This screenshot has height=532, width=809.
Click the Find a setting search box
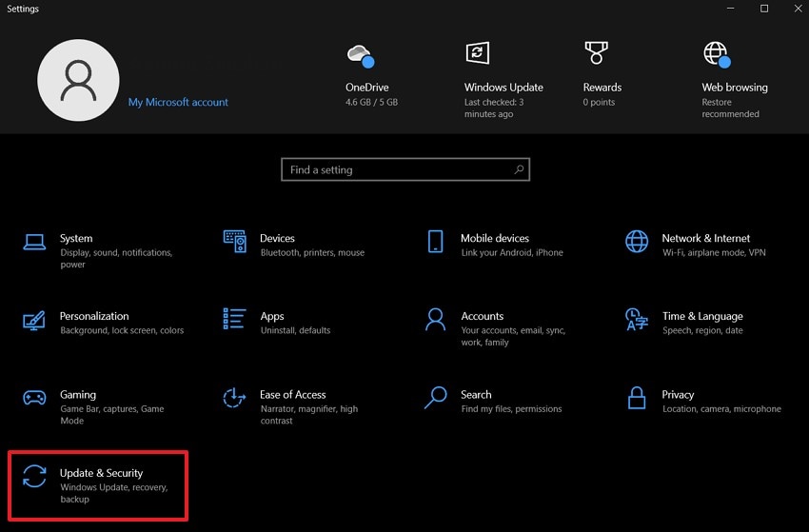(x=400, y=169)
